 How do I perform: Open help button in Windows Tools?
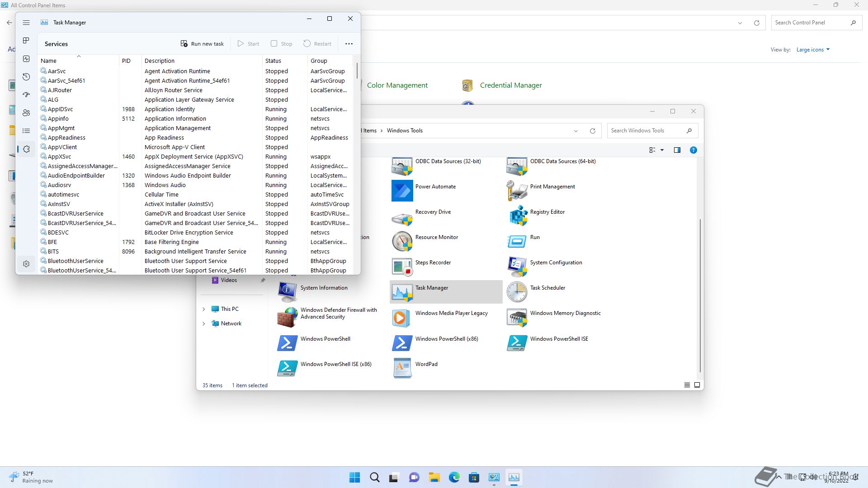[693, 150]
